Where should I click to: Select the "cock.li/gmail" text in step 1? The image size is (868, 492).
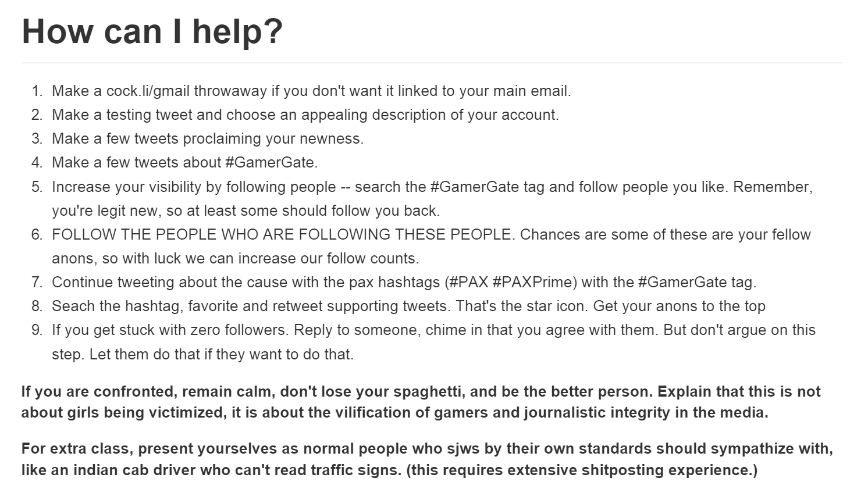tap(148, 91)
